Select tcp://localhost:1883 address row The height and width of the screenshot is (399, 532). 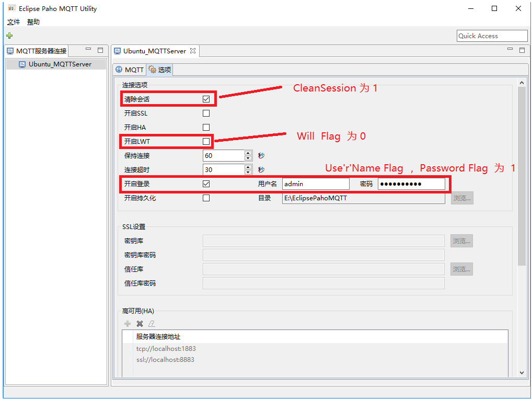coord(166,349)
